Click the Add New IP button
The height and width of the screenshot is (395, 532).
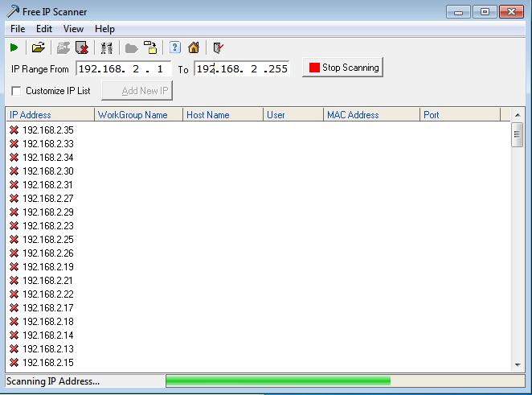[x=137, y=91]
